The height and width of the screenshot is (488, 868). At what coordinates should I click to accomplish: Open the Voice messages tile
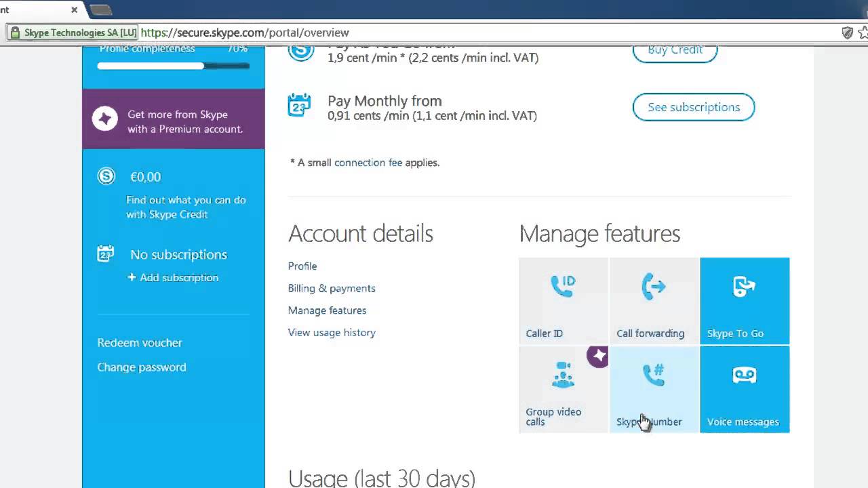click(745, 390)
